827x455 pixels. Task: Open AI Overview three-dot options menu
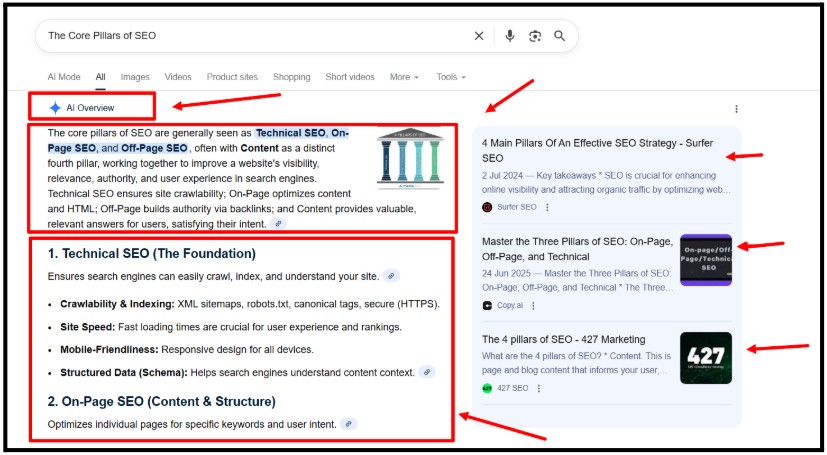pos(736,109)
